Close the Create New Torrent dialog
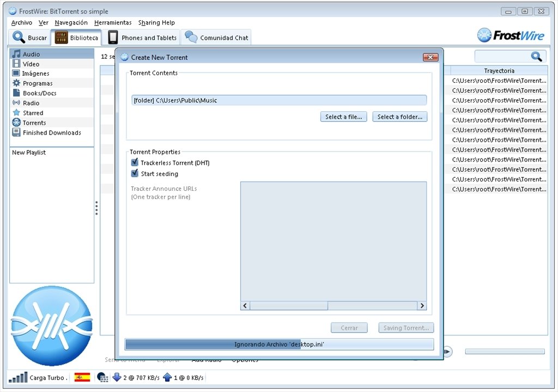The image size is (558, 392). 430,57
